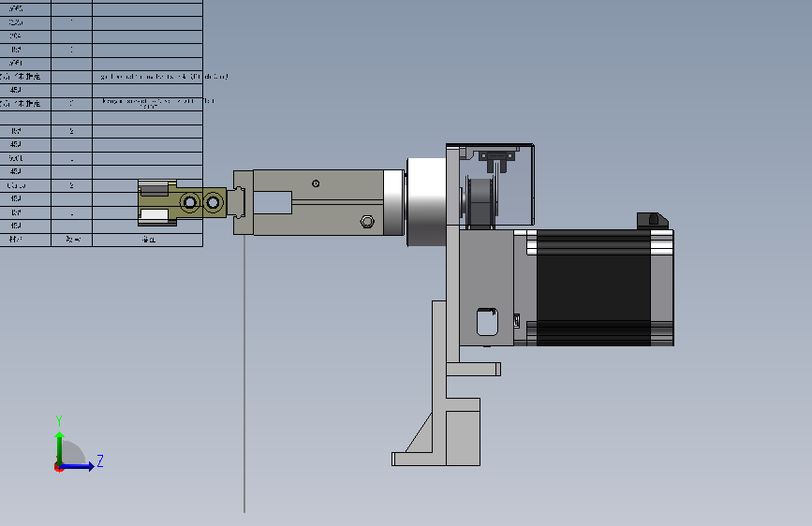812x526 pixels.
Task: Select the hex bolt on the gripper body
Action: coord(367,222)
